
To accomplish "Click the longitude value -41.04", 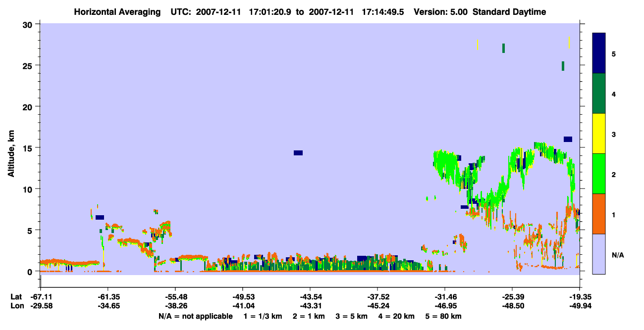I will click(x=243, y=306).
